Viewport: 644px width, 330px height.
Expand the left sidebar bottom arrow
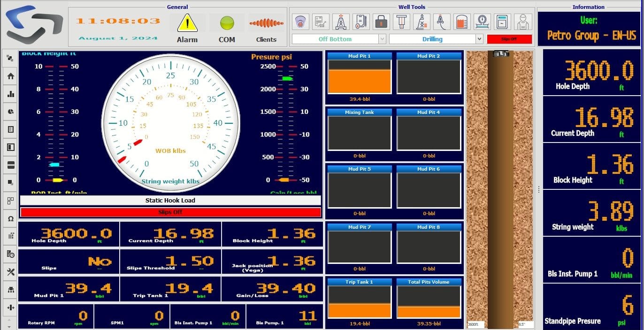[x=8, y=326]
